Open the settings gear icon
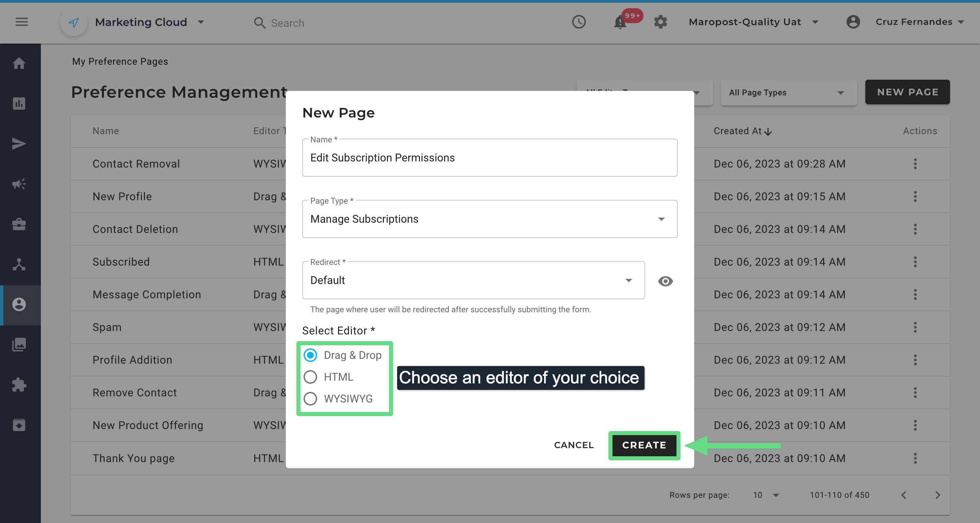The width and height of the screenshot is (980, 523). 660,22
